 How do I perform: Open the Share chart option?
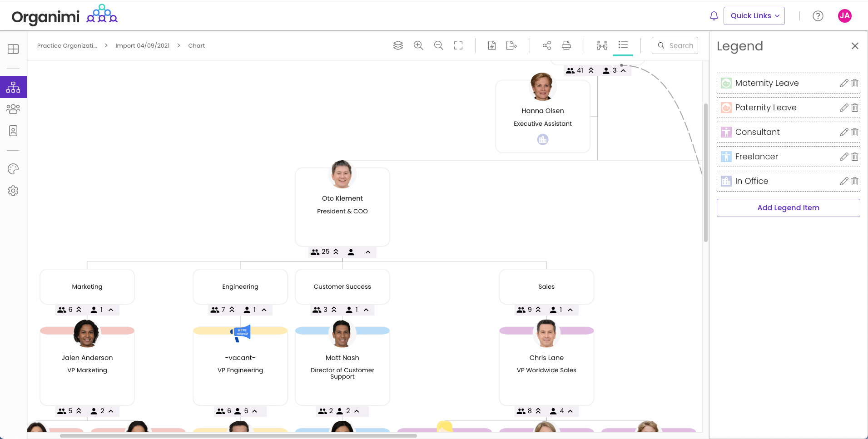click(x=546, y=45)
